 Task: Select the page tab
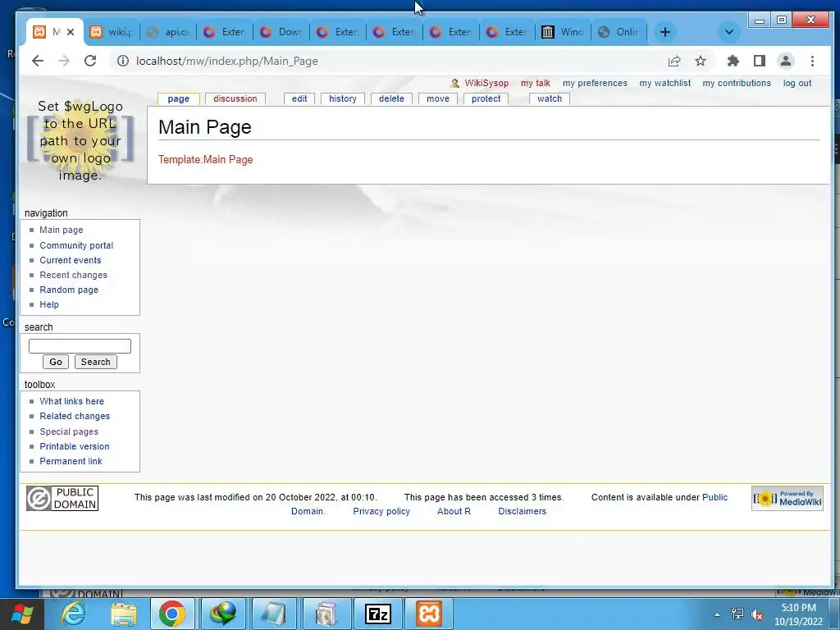tap(178, 98)
